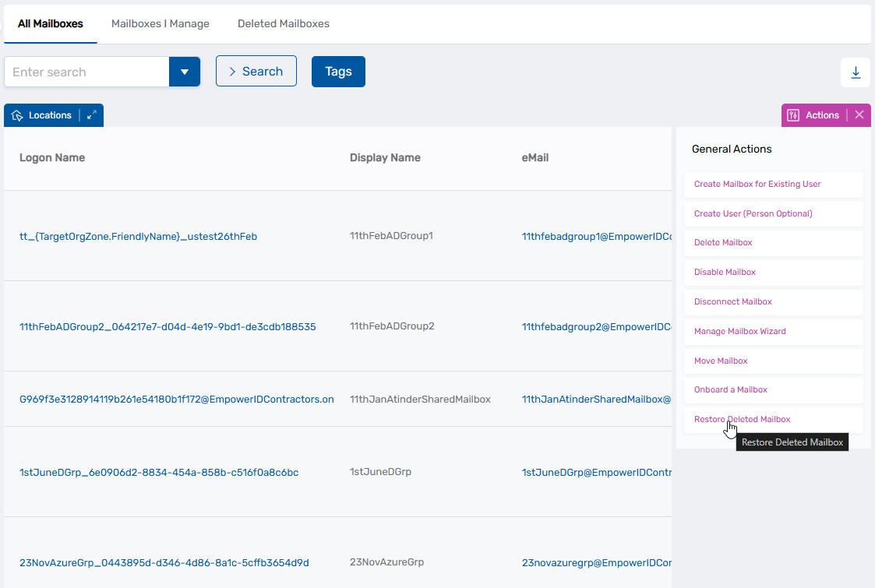This screenshot has height=588, width=875.
Task: Click Disable Mailbox action
Action: (x=725, y=272)
